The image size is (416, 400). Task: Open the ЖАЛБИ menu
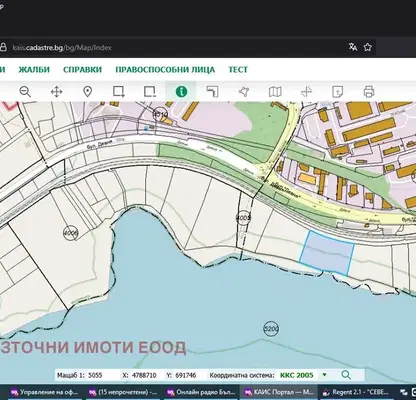pyautogui.click(x=34, y=70)
